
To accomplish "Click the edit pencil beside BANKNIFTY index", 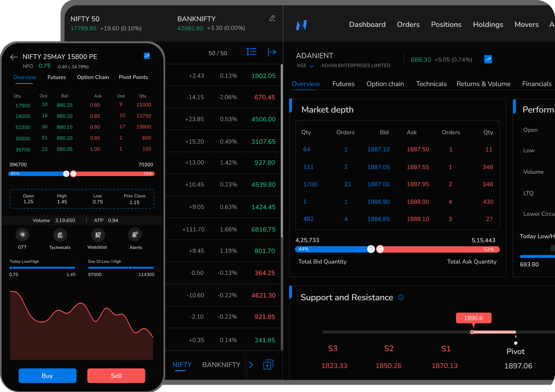I will coord(272,18).
